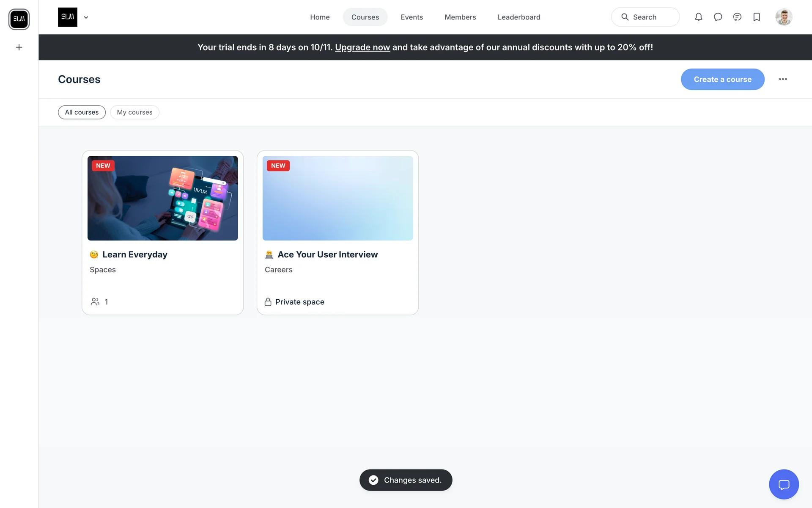Click the search magnifier icon
This screenshot has width=812, height=508.
tap(625, 17)
